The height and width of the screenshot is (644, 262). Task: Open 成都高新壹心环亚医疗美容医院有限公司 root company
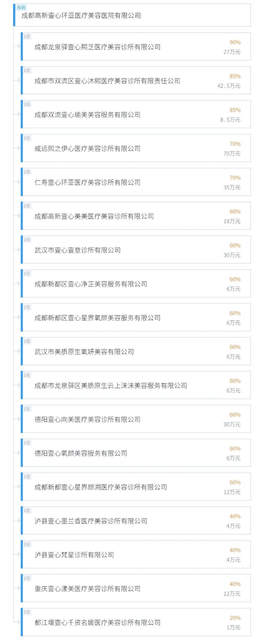pos(81,16)
